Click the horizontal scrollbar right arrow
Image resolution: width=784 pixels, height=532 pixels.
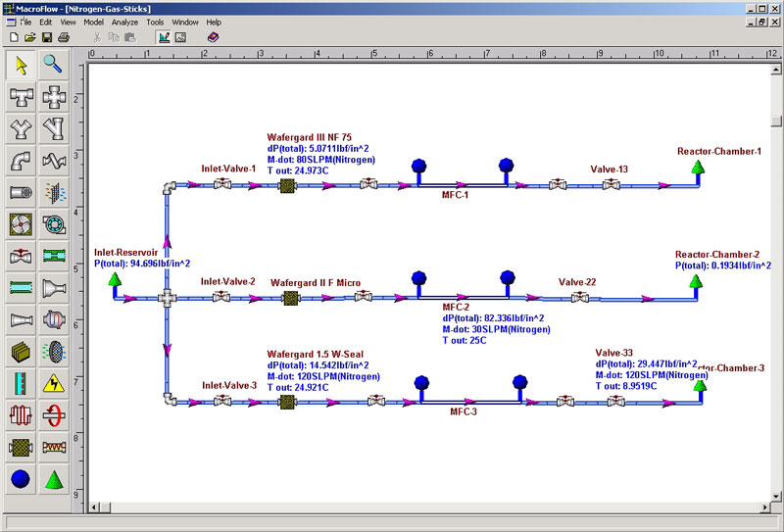tap(765, 508)
